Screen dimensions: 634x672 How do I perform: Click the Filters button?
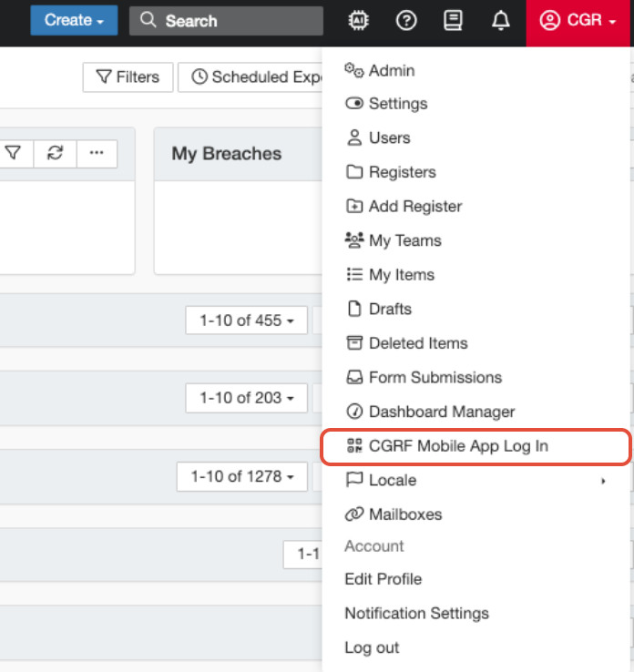click(128, 77)
